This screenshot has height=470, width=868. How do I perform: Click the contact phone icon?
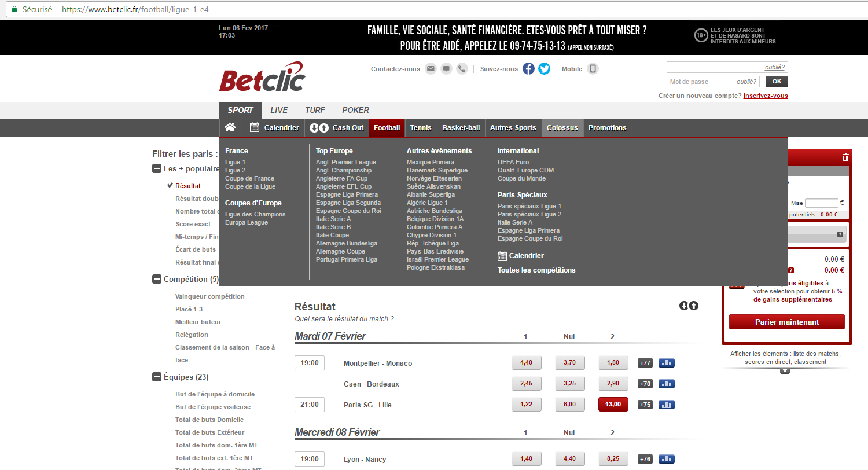462,69
